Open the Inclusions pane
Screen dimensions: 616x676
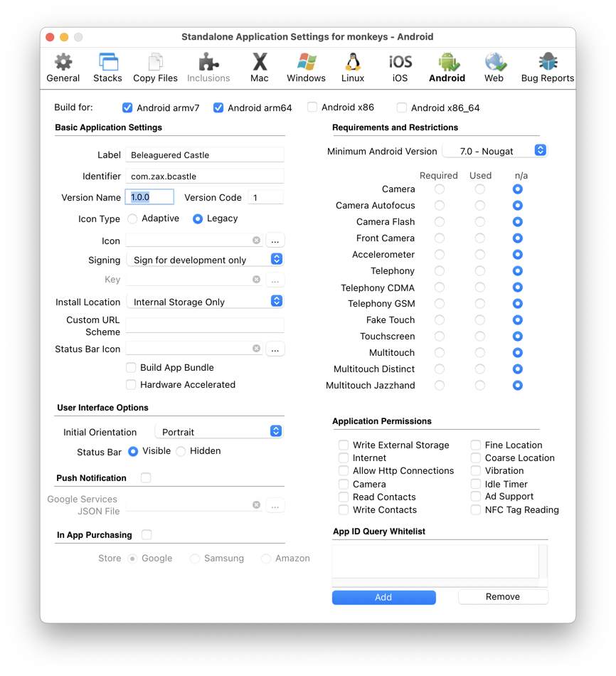tap(208, 68)
